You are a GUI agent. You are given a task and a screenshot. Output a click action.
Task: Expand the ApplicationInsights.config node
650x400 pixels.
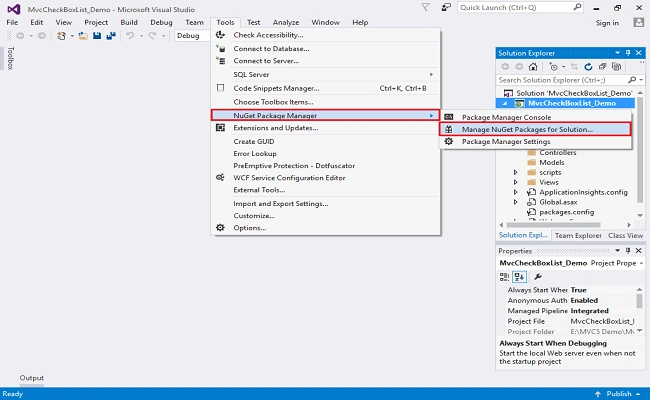515,192
